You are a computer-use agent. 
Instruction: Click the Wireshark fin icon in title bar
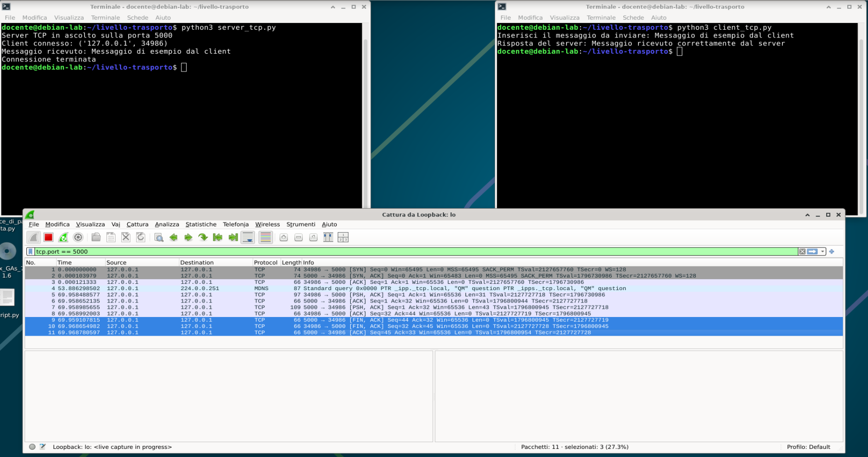coord(30,214)
